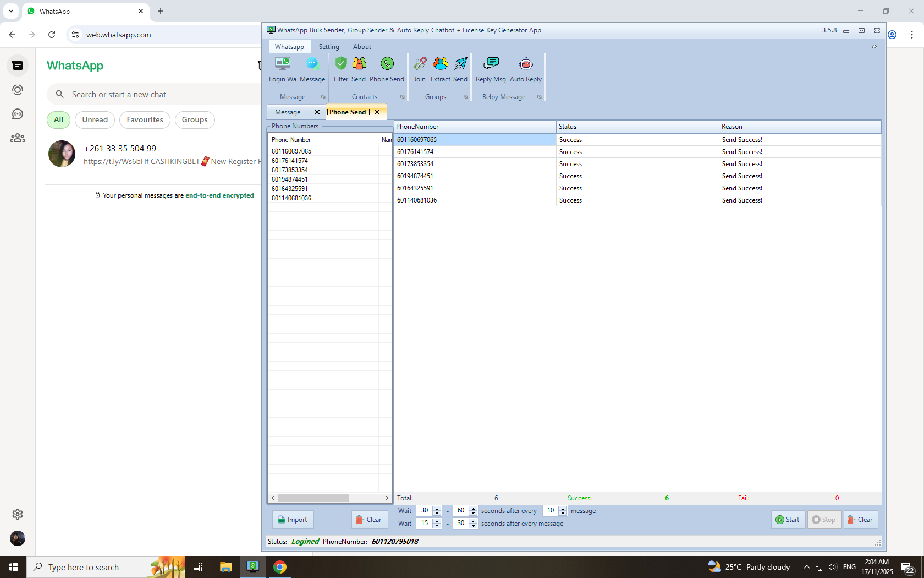
Task: Switch to the Whatsapp ribbon tab
Action: click(x=289, y=47)
